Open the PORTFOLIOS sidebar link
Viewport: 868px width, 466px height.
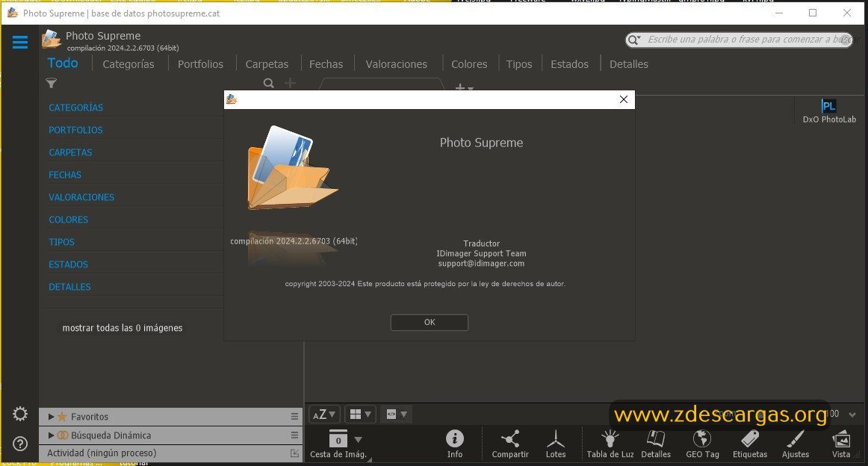coord(75,130)
